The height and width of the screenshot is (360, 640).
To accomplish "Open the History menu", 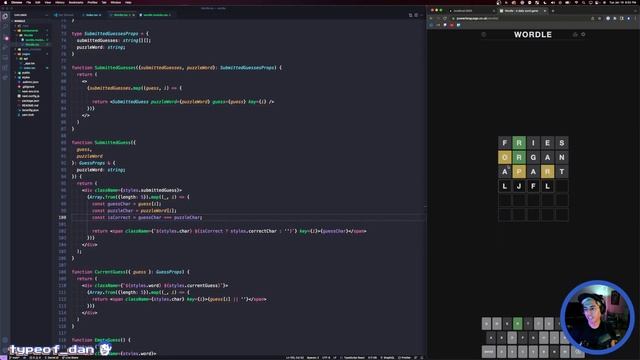I will [60, 2].
